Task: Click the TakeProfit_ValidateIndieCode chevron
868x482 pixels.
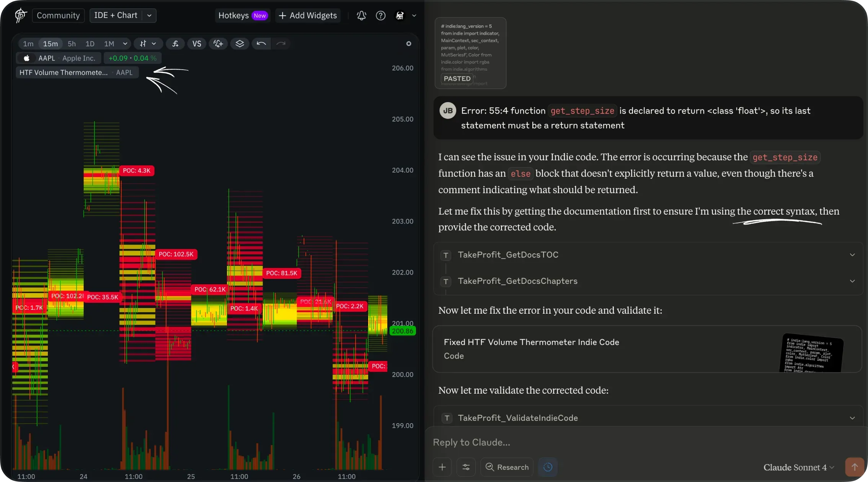Action: [852, 418]
